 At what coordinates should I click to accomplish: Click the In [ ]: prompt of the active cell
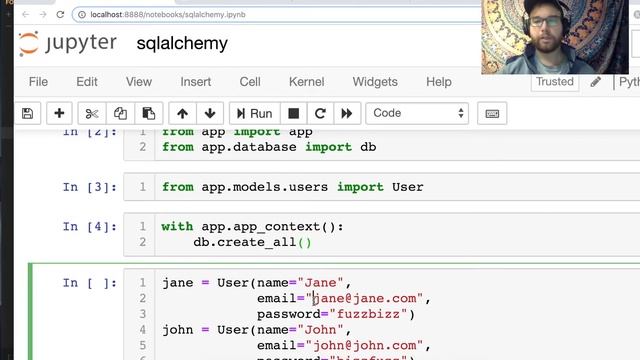(89, 283)
